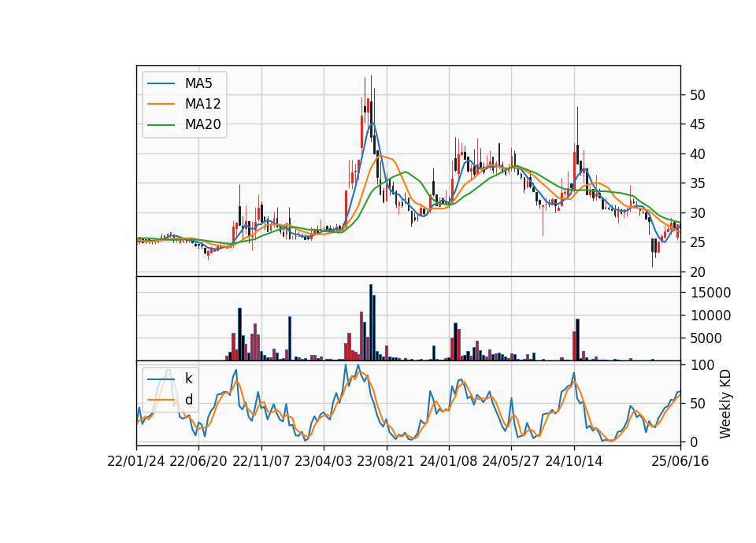Click the k legend label in KD panel

tap(188, 379)
